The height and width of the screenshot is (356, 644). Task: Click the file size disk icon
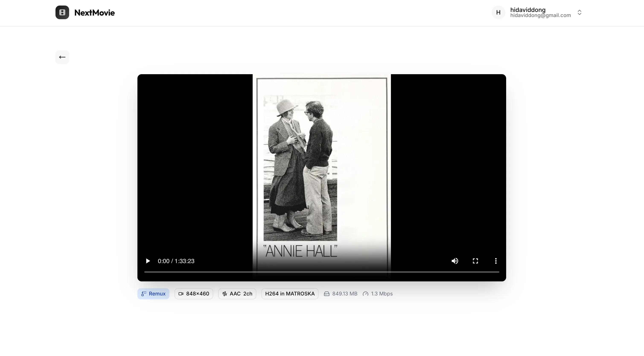(x=326, y=294)
